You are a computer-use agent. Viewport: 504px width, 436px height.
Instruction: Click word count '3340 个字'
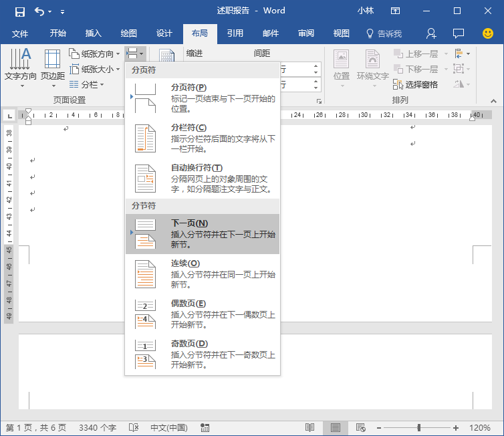tap(98, 427)
